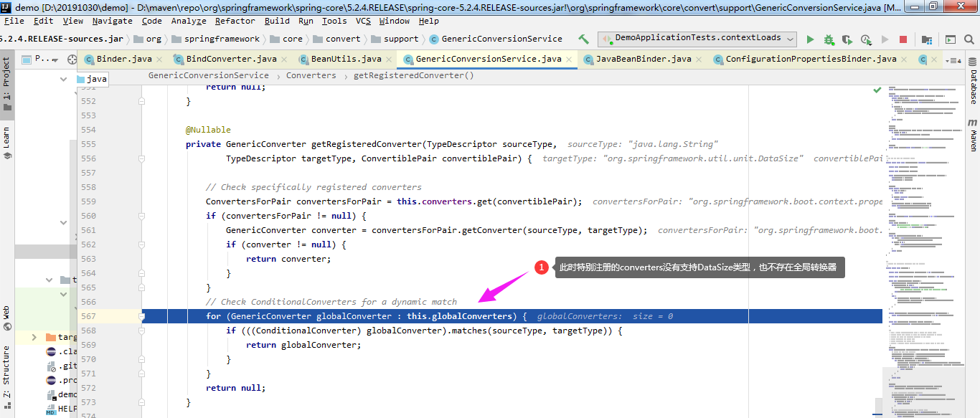This screenshot has width=980, height=418.
Task: Click the locate-in-project target icon
Action: pyautogui.click(x=72, y=60)
